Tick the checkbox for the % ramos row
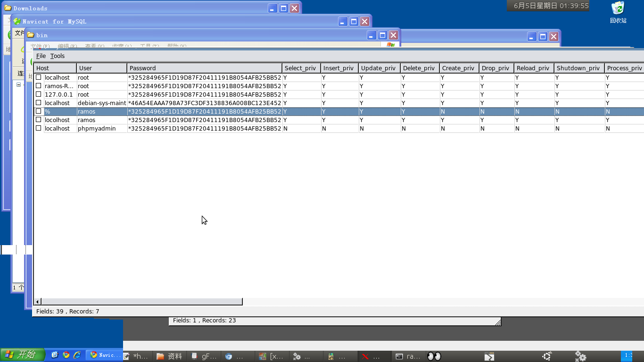Screen dimensions: 644x362 (x=39, y=111)
